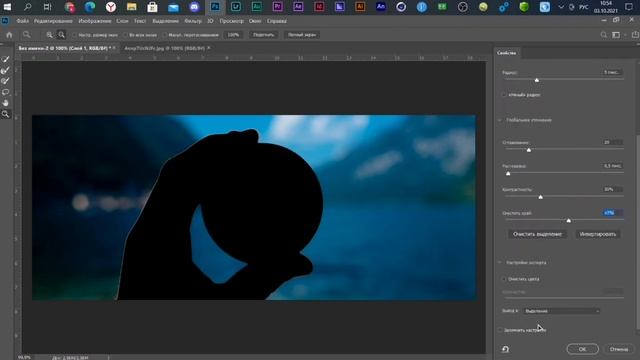Image resolution: width=640 pixels, height=360 pixels.
Task: Click the 'Подогнать' button
Action: [263, 35]
